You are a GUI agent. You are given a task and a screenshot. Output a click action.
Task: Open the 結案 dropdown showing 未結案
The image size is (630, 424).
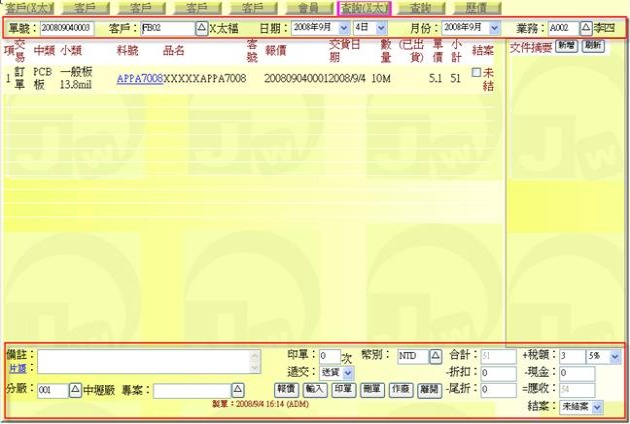(x=597, y=408)
